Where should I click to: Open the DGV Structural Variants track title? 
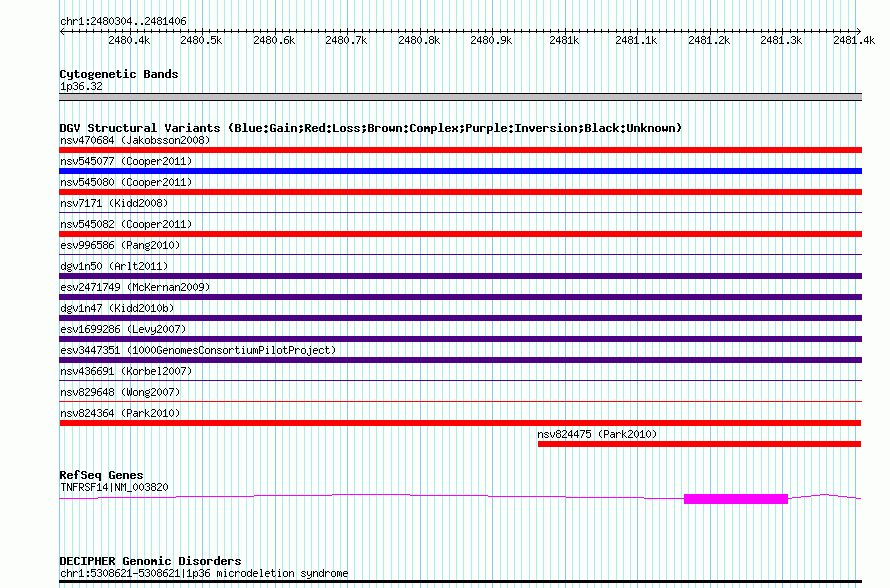[x=371, y=128]
